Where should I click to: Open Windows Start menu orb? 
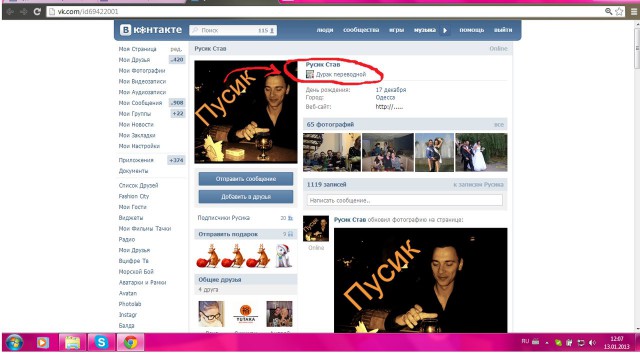pos(14,342)
